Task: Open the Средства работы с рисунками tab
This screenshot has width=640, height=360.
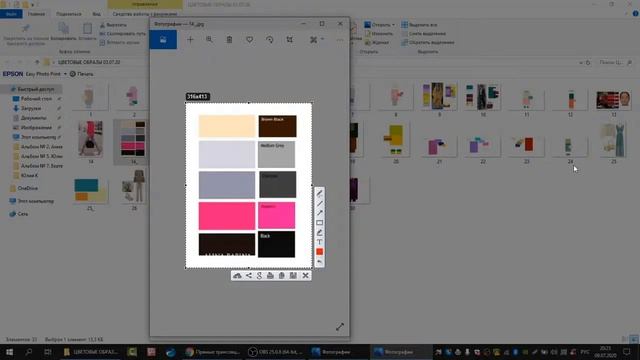Action: [x=145, y=14]
